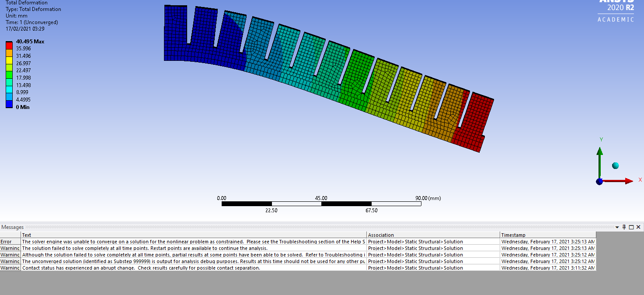This screenshot has height=295, width=644.
Task: Open the Messages panel options dropdown arrow
Action: pyautogui.click(x=617, y=227)
